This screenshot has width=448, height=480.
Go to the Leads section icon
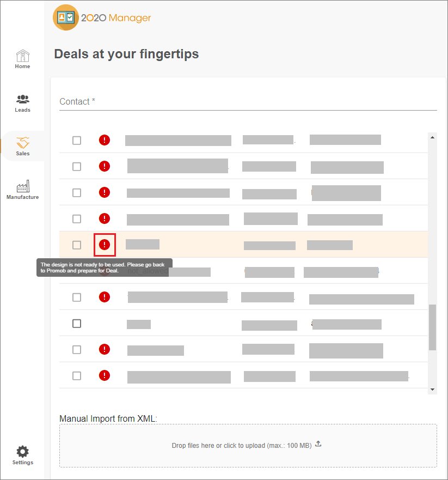(x=23, y=99)
